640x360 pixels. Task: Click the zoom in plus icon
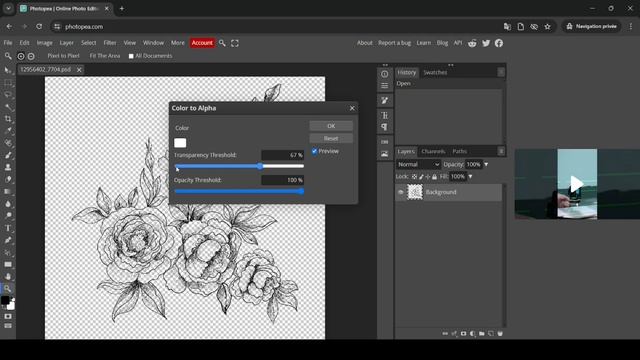tap(21, 56)
